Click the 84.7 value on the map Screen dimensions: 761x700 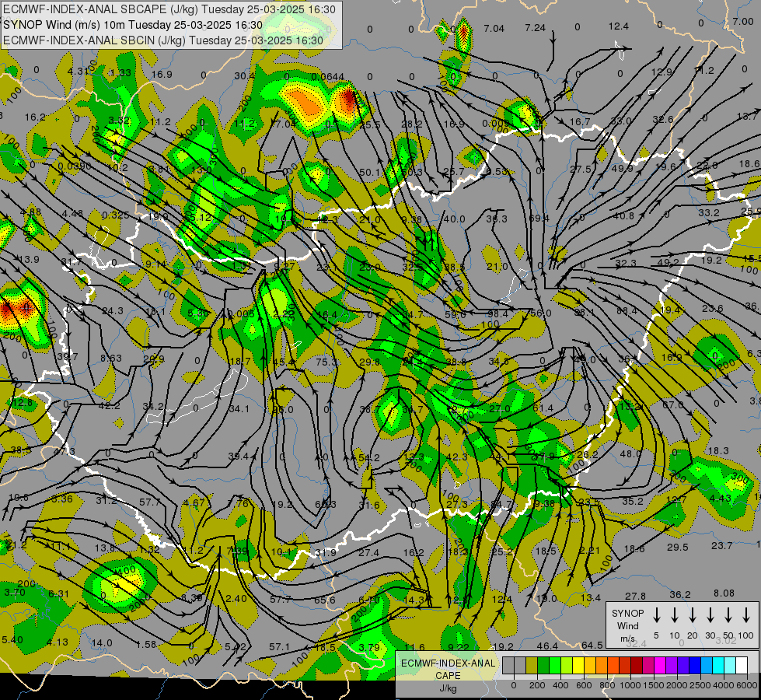tap(502, 504)
